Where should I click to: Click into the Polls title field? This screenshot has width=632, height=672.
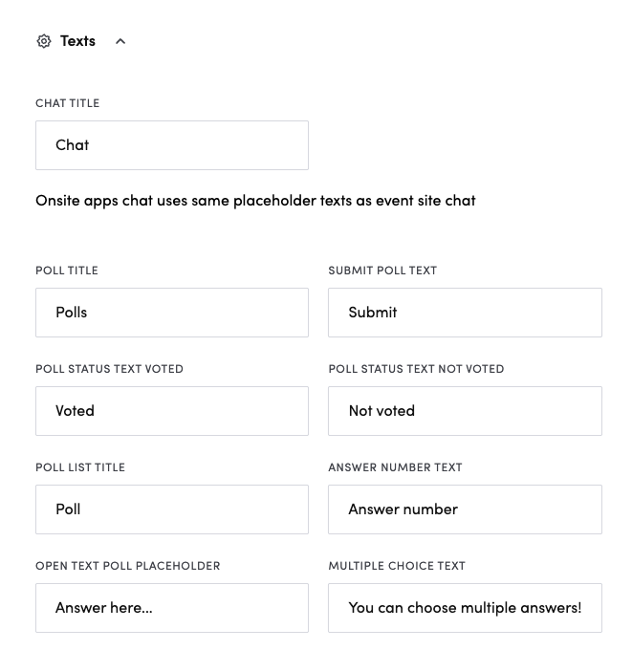point(172,313)
